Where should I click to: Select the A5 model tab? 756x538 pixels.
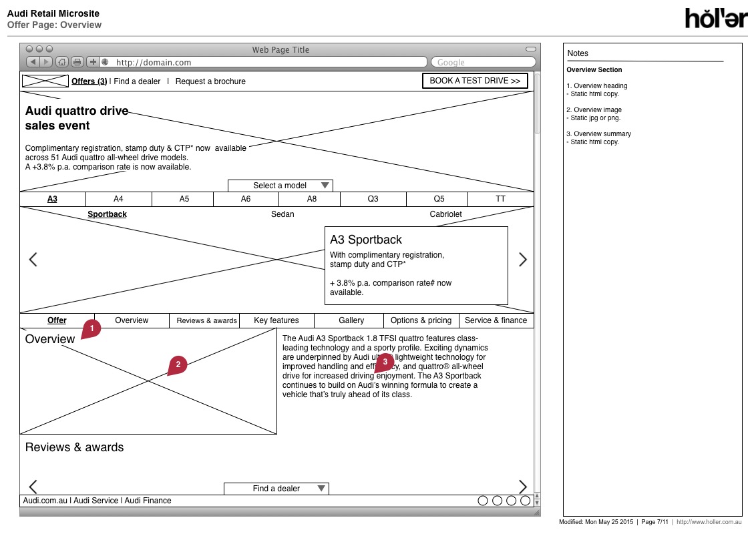pos(184,199)
